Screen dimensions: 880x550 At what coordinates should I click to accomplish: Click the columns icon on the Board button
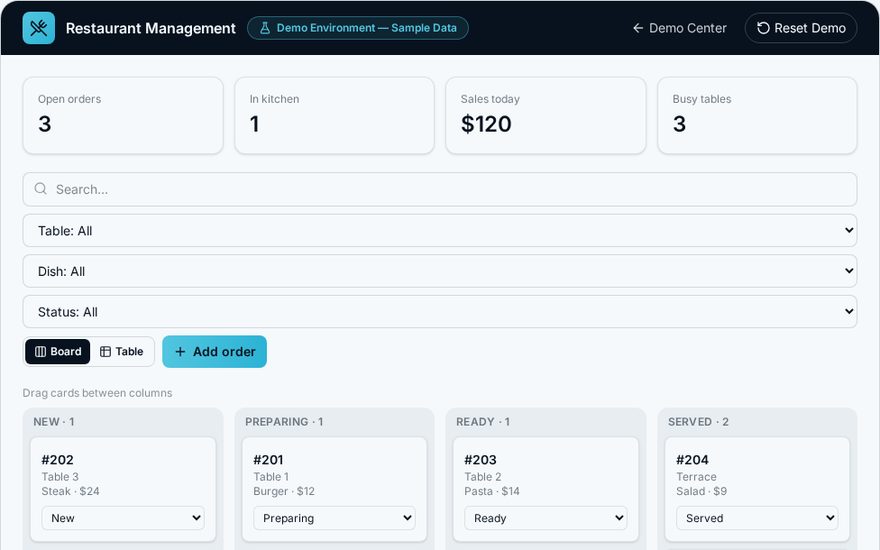pos(40,351)
